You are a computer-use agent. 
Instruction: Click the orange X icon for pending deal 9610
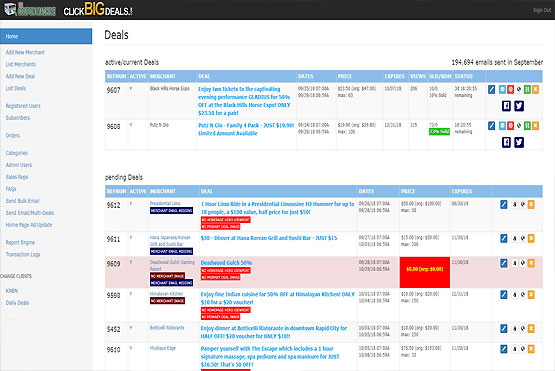click(x=531, y=349)
